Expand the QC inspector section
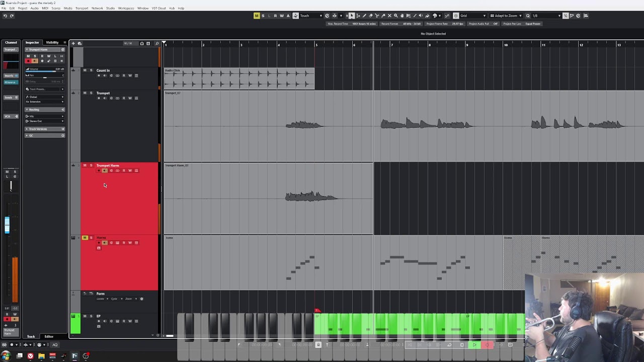 (x=45, y=135)
